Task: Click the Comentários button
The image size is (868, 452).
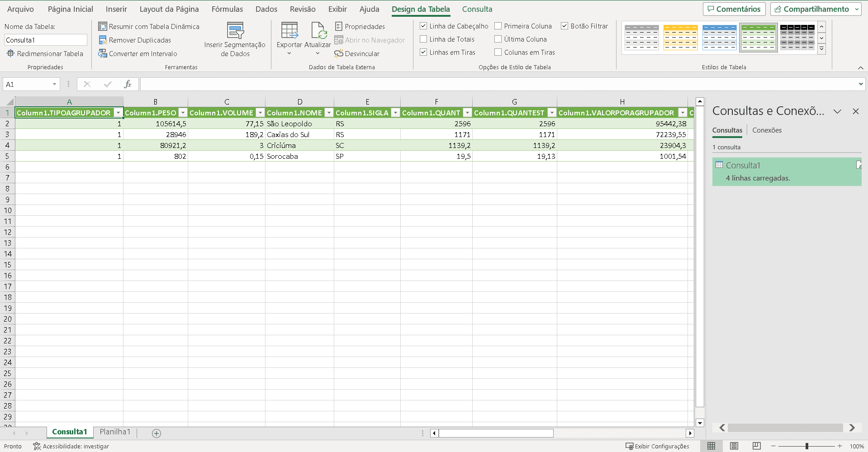Action: click(734, 9)
